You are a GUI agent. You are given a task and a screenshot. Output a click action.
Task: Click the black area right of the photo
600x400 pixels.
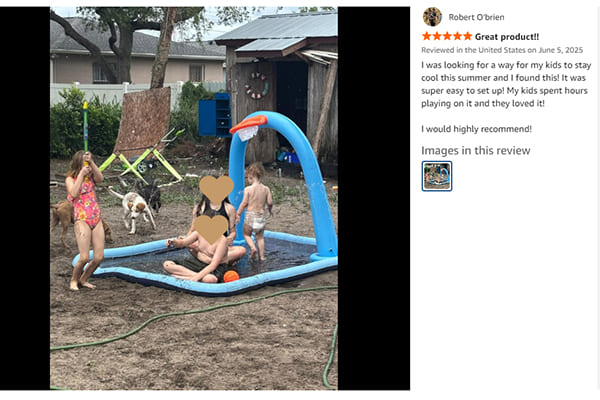[x=373, y=198]
